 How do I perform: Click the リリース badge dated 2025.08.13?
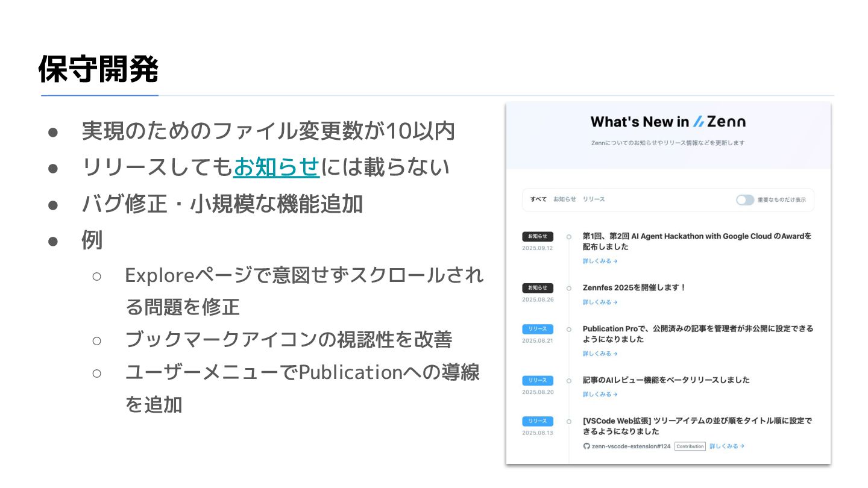coord(538,421)
